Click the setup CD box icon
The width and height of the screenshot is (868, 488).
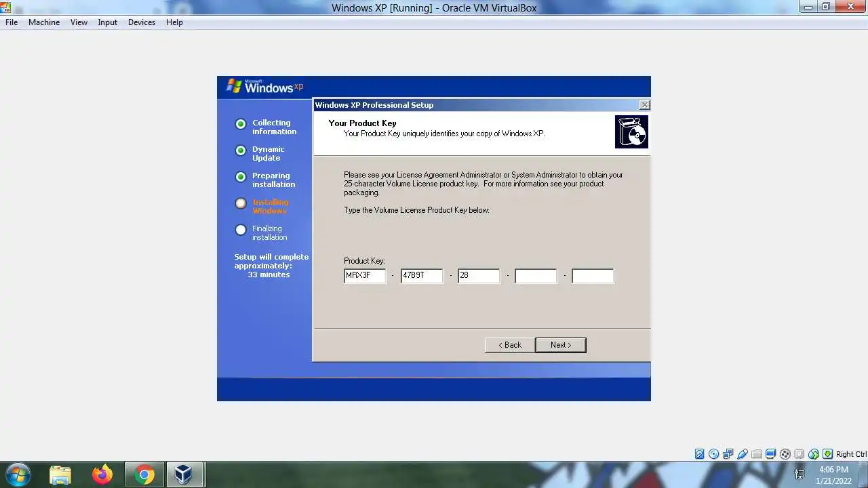(631, 131)
